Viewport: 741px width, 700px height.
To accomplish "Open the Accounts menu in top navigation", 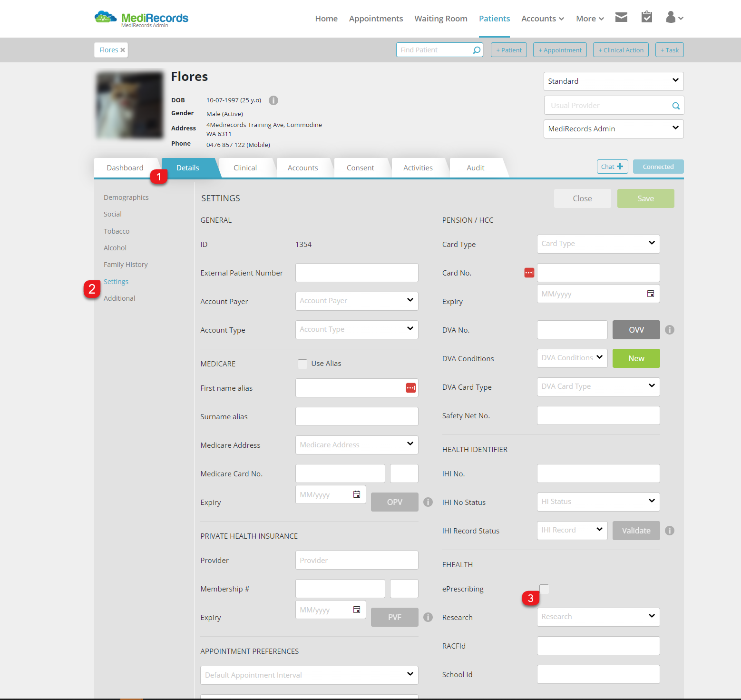I will tap(543, 19).
